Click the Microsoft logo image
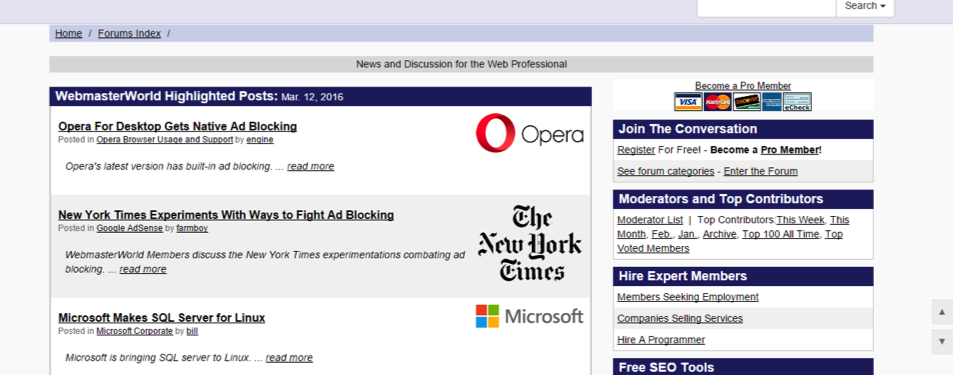954x375 pixels. [529, 316]
